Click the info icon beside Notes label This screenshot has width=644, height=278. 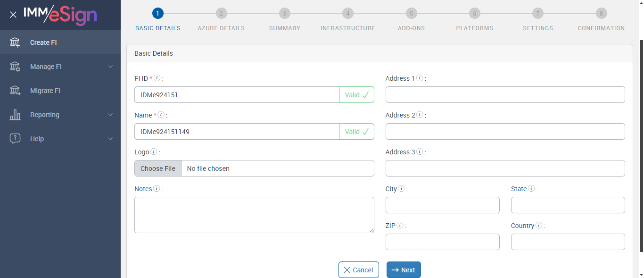click(x=157, y=189)
